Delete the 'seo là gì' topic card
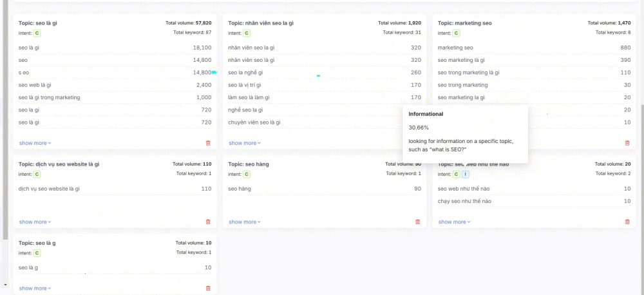The image size is (644, 295). (x=207, y=143)
